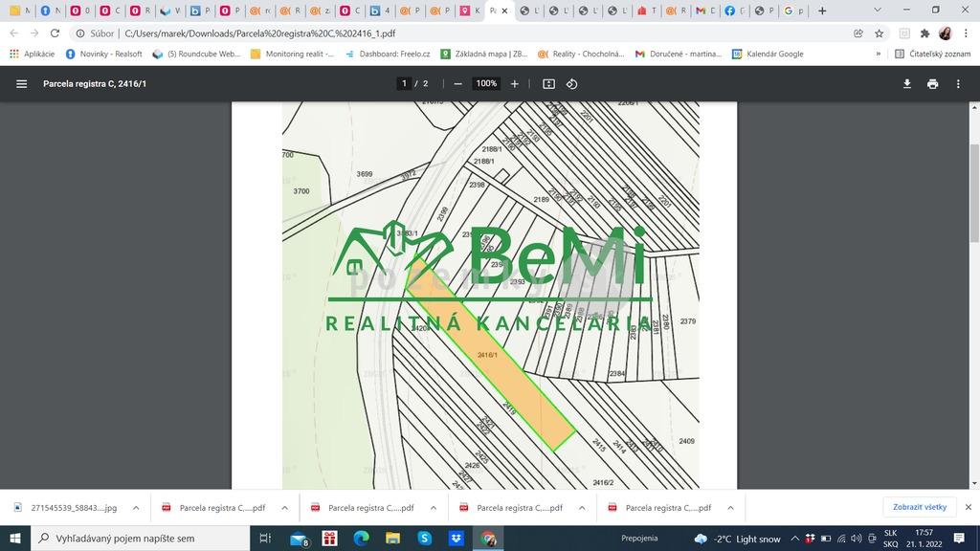Switch keyboard language SLK indicator

pyautogui.click(x=891, y=538)
